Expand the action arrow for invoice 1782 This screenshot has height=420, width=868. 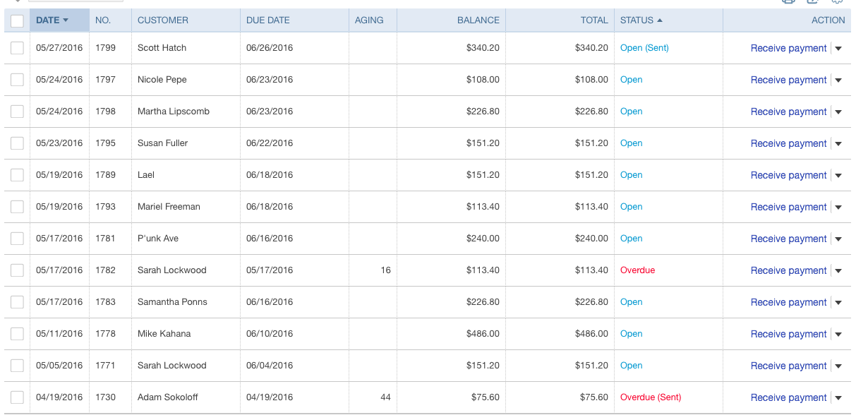[x=838, y=271]
